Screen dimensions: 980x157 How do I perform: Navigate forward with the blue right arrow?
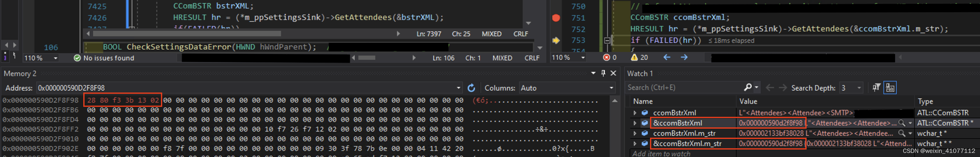click(x=684, y=57)
